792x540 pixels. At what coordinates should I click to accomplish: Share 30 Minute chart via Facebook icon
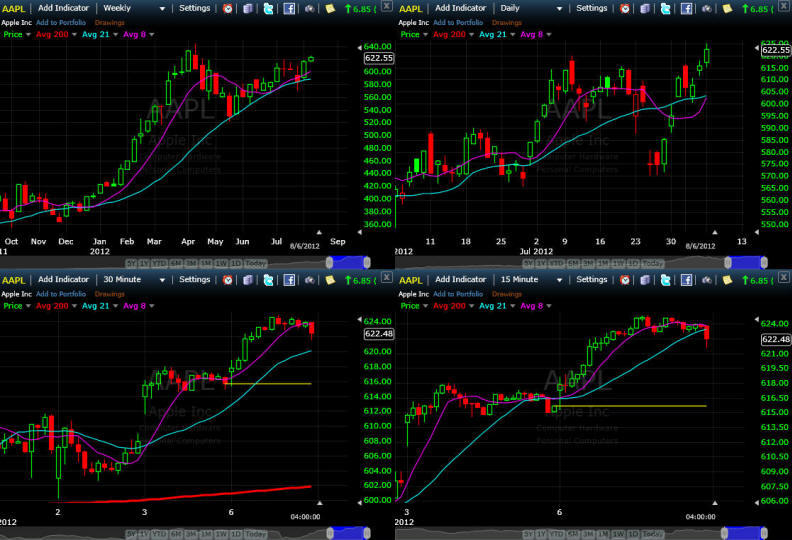pos(289,280)
